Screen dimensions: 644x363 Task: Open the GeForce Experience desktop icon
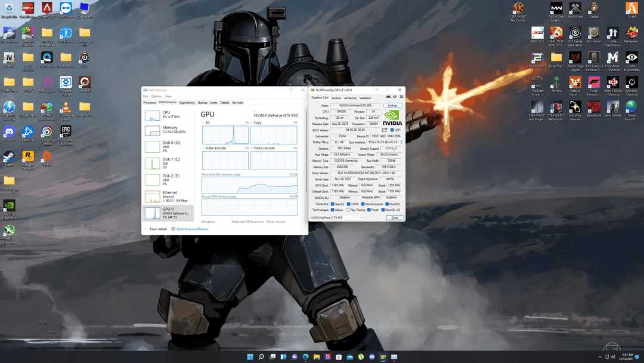tap(9, 210)
